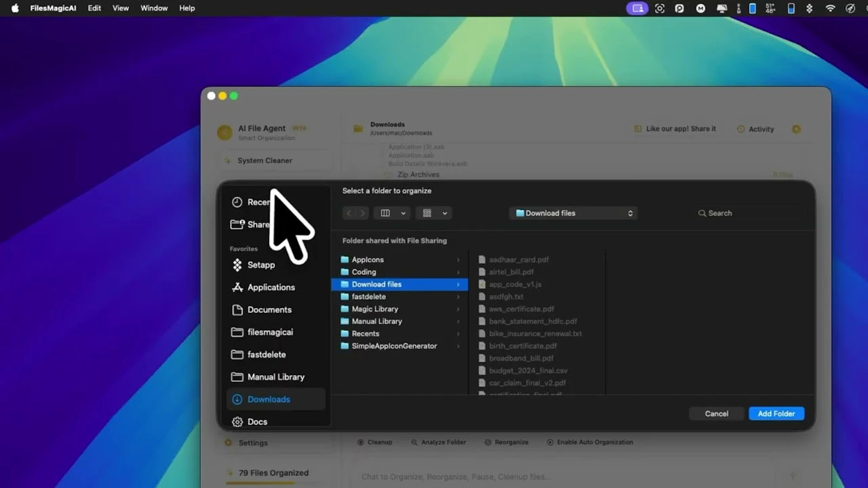Open the gear settings icon top right

[x=796, y=129]
